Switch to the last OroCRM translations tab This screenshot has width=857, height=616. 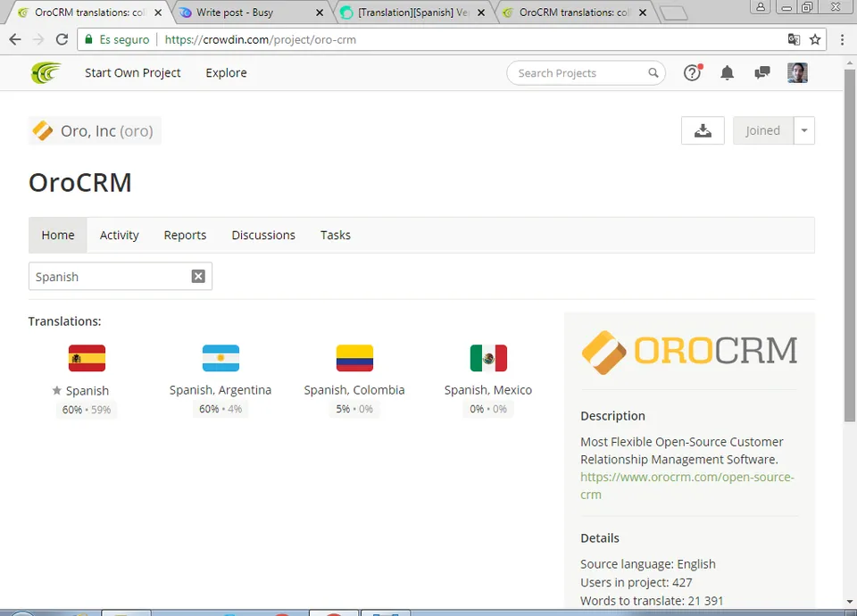(x=574, y=12)
